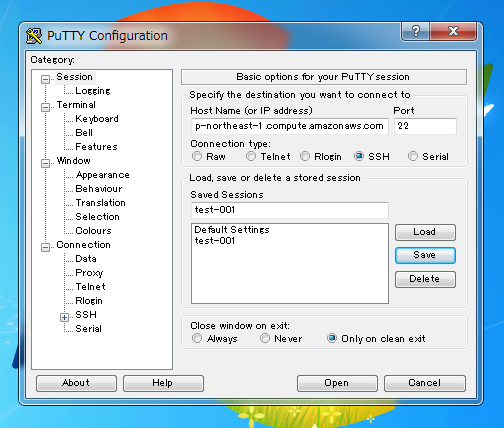Image resolution: width=504 pixels, height=428 pixels.
Task: Click the Host Name input field
Action: (x=290, y=126)
